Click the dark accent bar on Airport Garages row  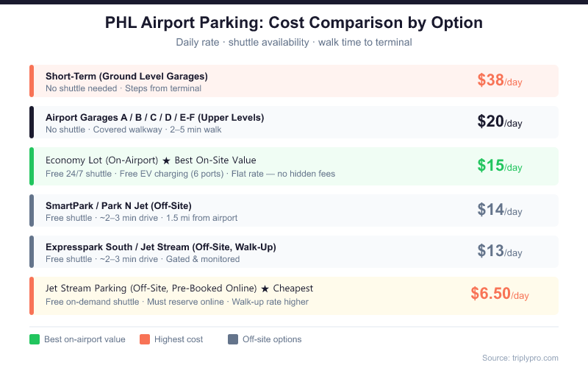pos(32,122)
